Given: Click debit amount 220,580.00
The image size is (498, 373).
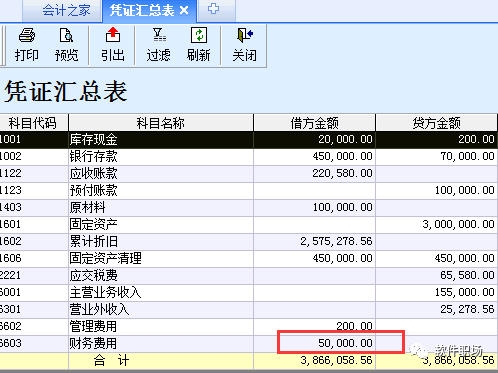Looking at the screenshot, I should 342,173.
